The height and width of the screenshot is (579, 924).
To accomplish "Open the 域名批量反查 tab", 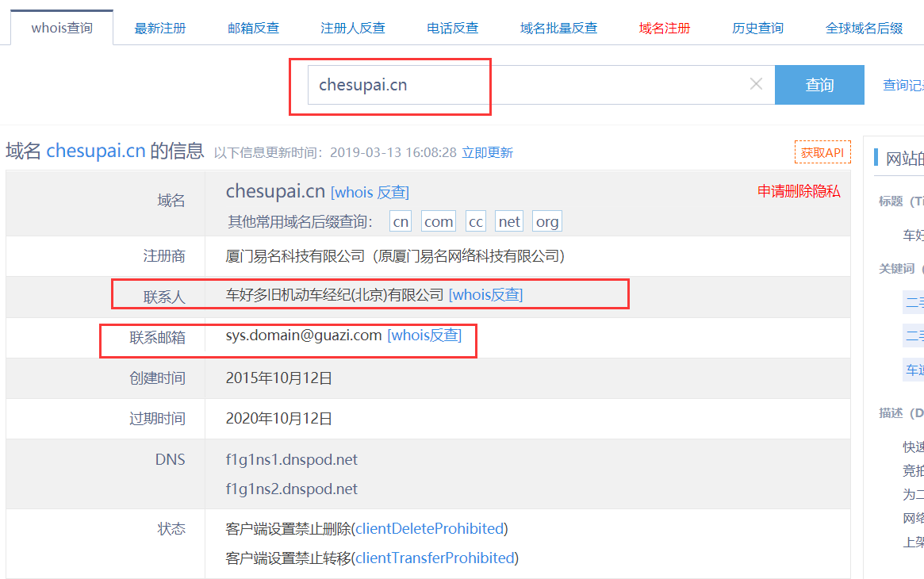I will [x=558, y=28].
